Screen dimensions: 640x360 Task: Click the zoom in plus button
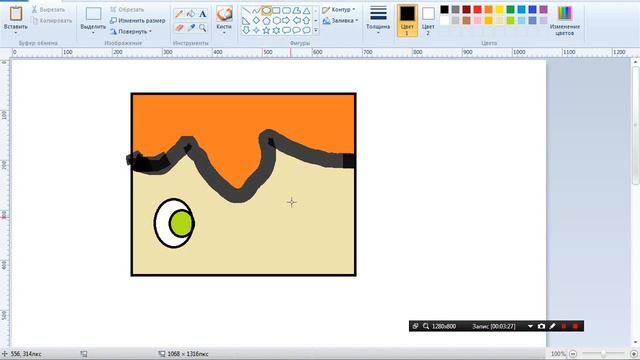click(x=634, y=354)
